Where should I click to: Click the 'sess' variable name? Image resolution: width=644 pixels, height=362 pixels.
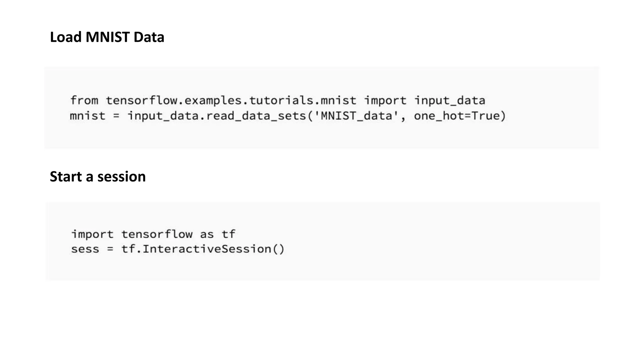(85, 249)
